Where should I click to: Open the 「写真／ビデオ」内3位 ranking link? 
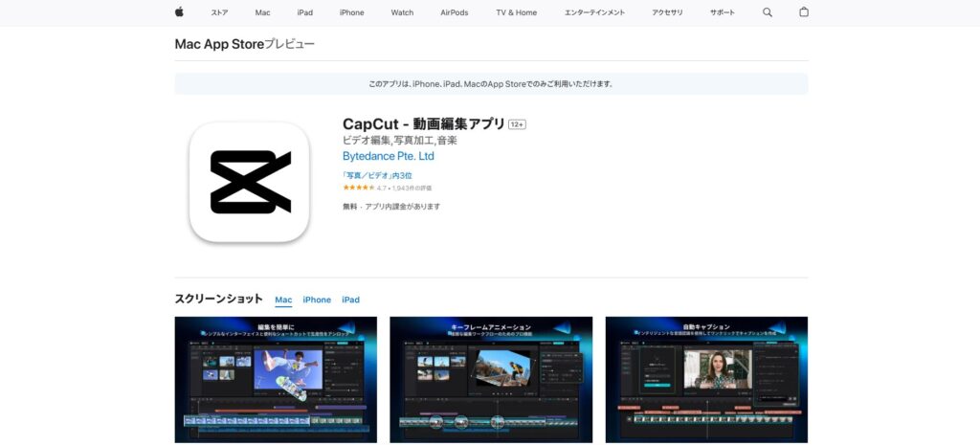(x=377, y=176)
